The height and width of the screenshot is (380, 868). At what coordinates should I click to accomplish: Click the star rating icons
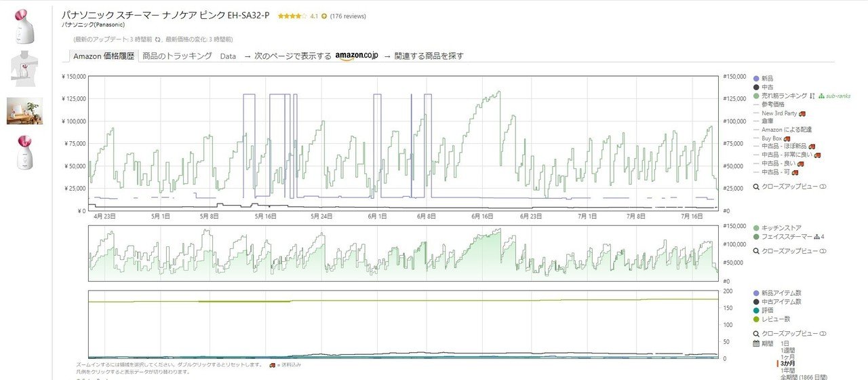click(x=292, y=16)
